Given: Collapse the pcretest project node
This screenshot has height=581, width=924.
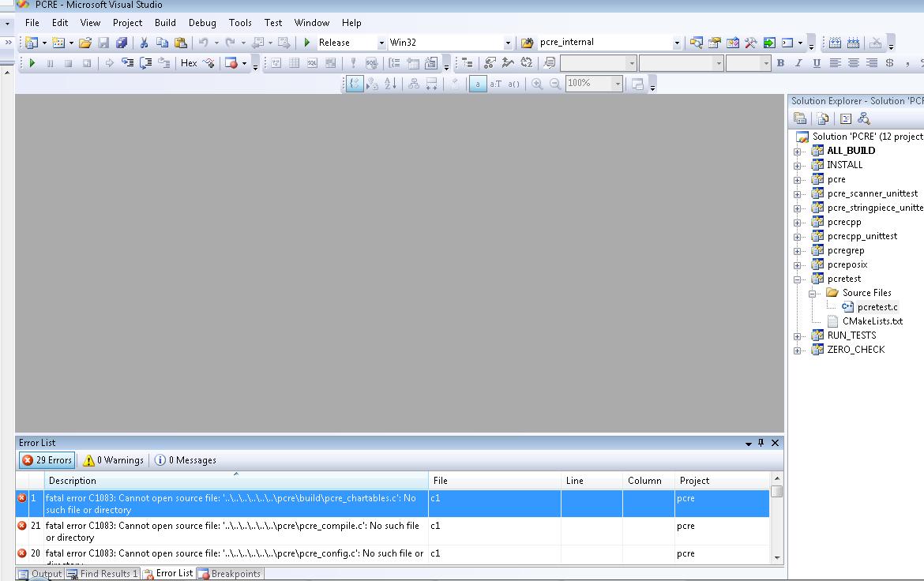Looking at the screenshot, I should [x=798, y=279].
